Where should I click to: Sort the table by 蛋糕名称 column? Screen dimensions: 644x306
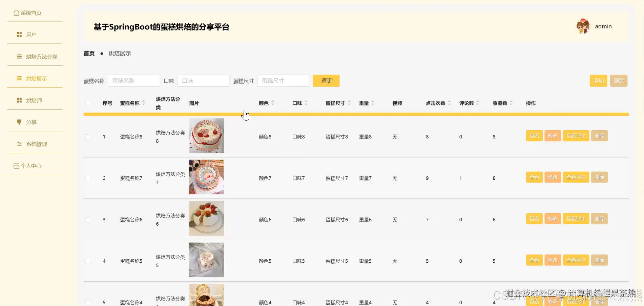tap(144, 103)
